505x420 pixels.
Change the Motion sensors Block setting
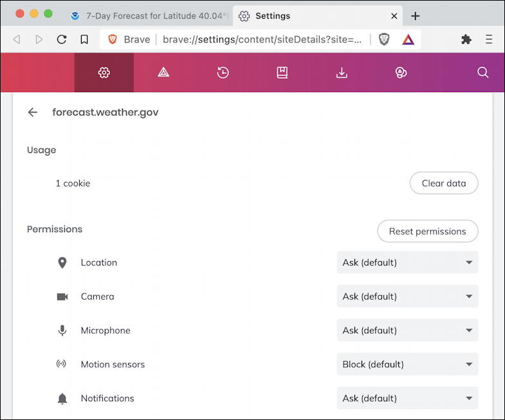click(x=407, y=364)
